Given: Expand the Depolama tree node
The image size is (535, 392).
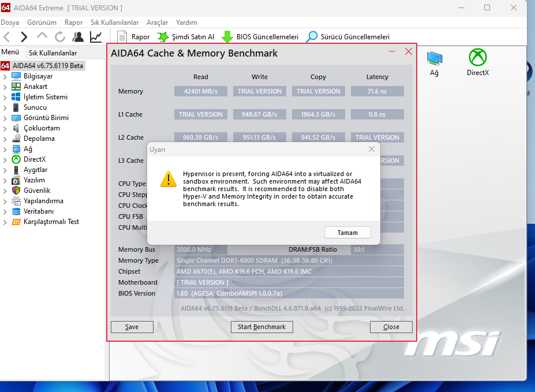Looking at the screenshot, I should [5, 139].
